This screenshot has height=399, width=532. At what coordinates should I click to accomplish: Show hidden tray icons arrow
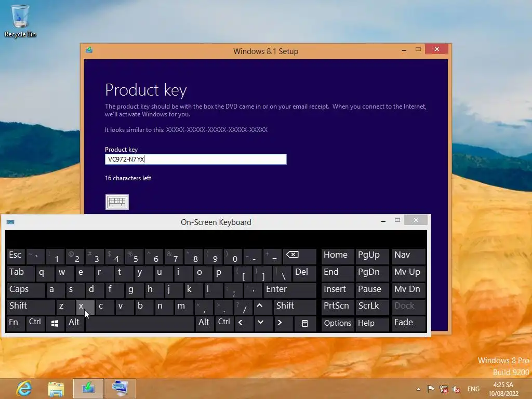click(x=418, y=389)
